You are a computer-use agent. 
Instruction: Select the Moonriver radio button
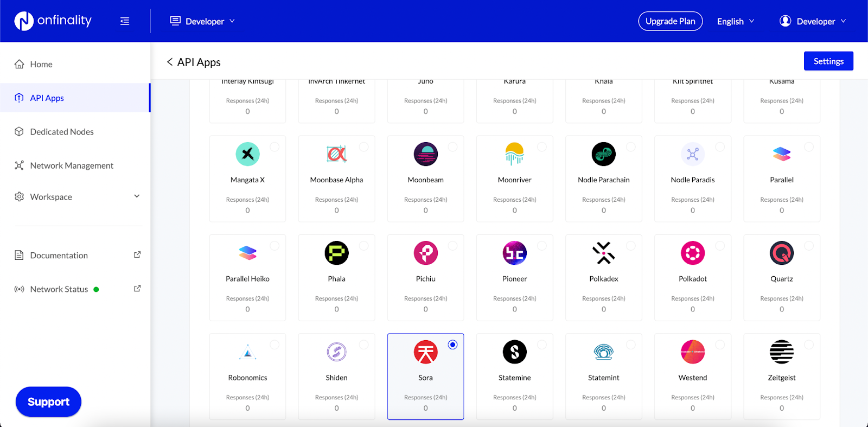pos(541,146)
